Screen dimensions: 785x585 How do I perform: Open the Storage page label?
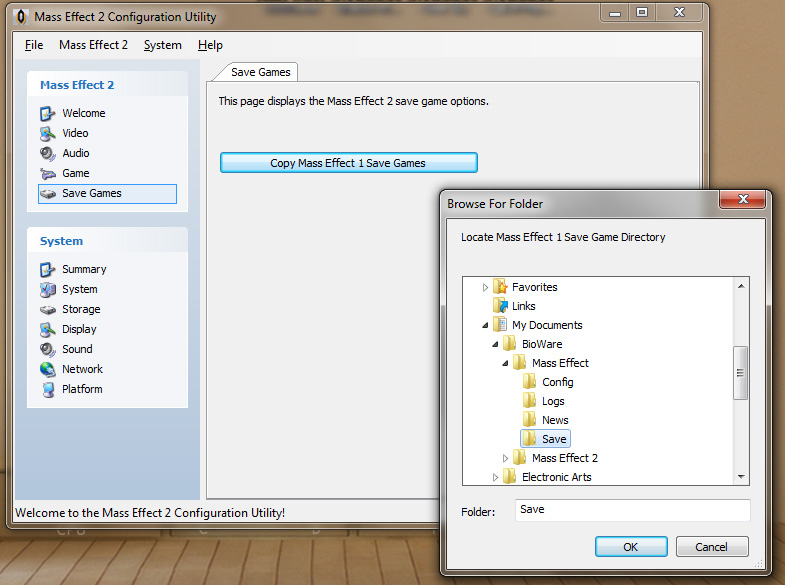pos(81,309)
